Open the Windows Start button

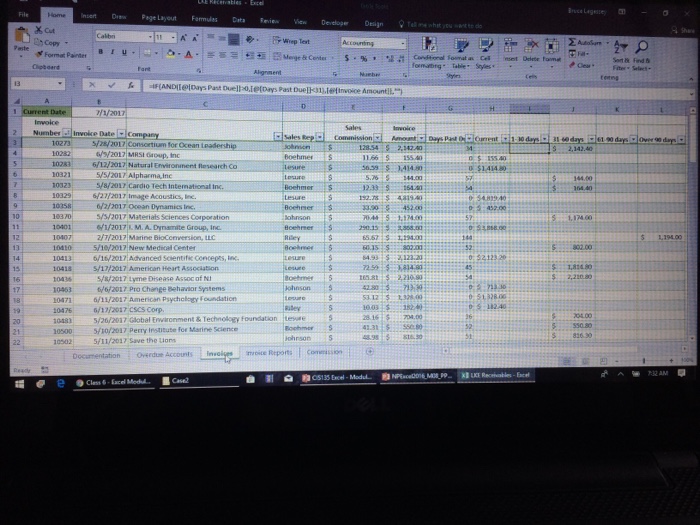point(19,384)
